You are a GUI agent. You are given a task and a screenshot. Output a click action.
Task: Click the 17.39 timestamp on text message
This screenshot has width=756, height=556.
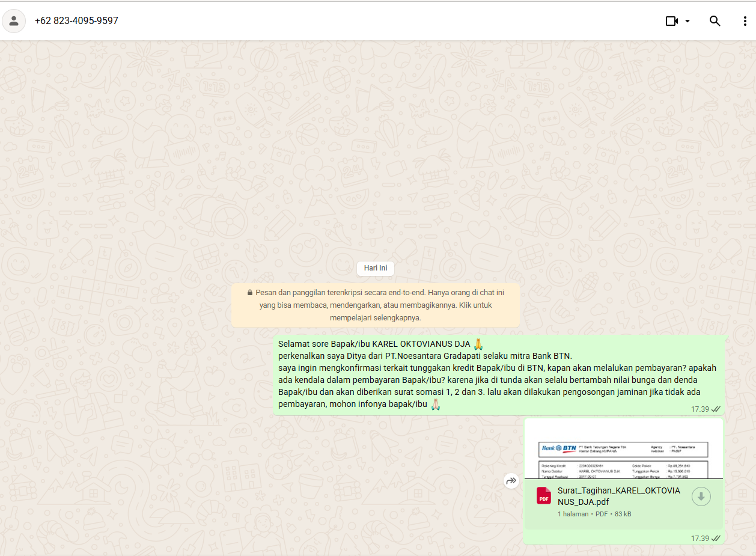pos(700,409)
